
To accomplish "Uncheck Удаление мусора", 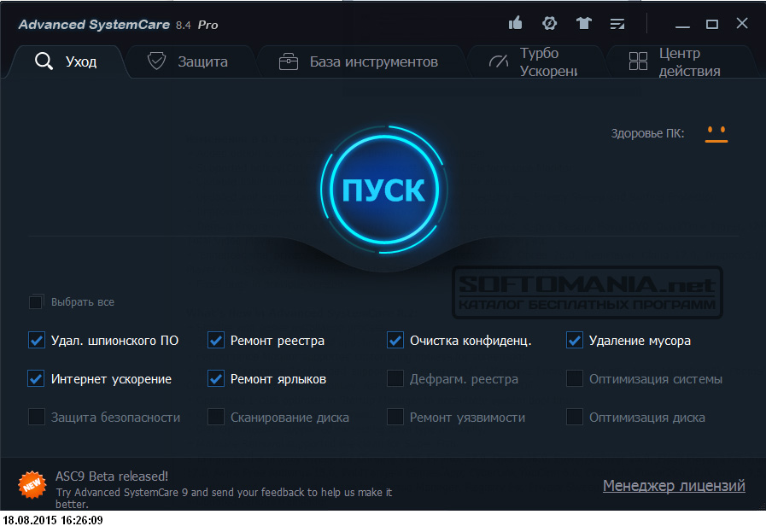I will coord(575,340).
